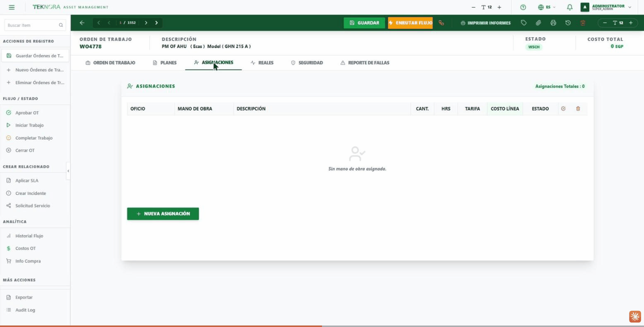Open the help question mark icon

(523, 7)
